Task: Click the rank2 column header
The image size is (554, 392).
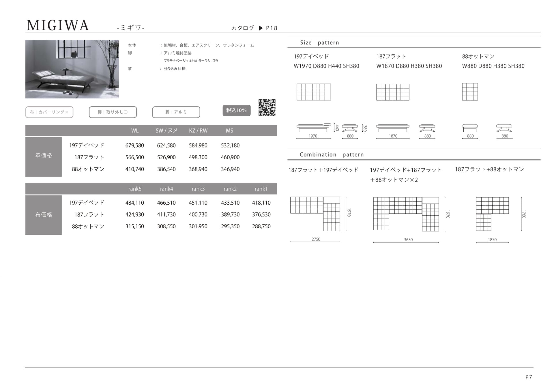Action: click(230, 189)
